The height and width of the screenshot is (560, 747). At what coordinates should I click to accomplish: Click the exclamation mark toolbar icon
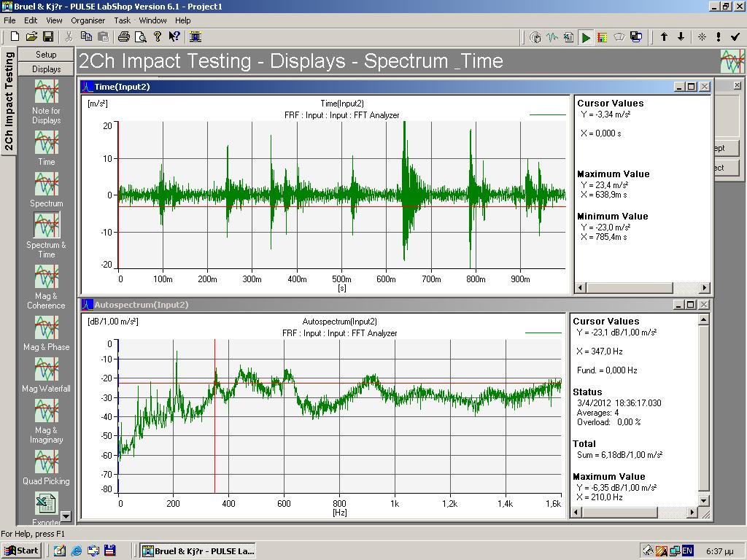coord(719,36)
